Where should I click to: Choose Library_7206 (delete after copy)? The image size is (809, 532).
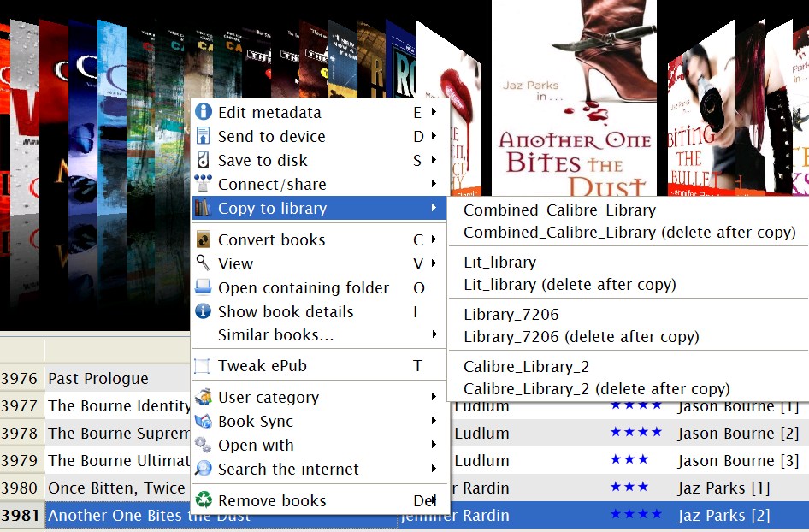[x=581, y=336]
